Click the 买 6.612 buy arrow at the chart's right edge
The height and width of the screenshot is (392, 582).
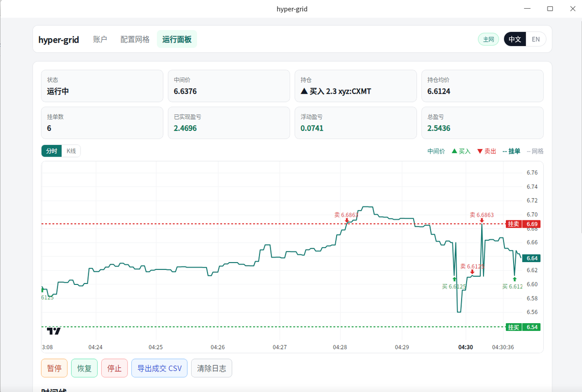point(515,279)
